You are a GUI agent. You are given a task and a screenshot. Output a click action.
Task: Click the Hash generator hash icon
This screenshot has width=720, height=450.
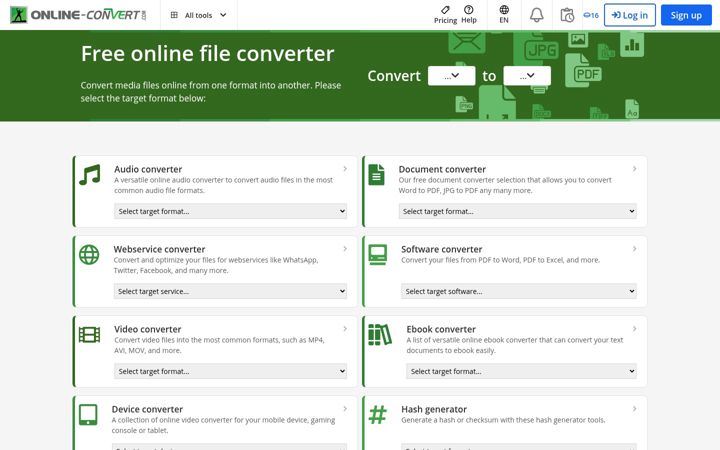tap(378, 415)
